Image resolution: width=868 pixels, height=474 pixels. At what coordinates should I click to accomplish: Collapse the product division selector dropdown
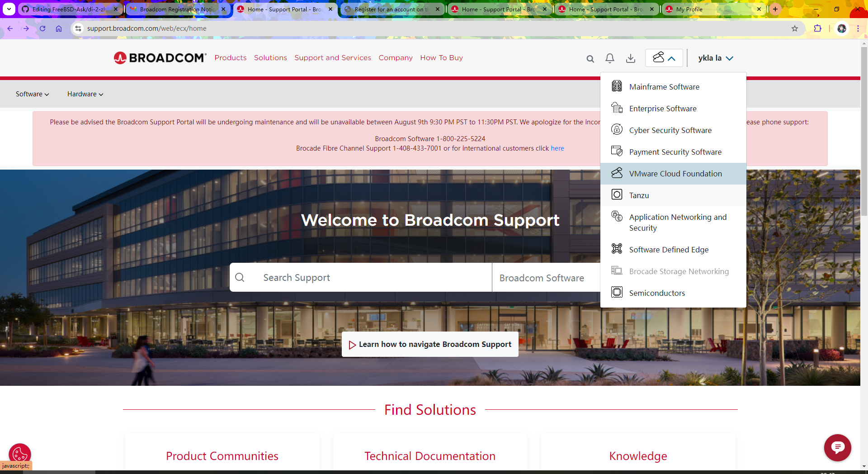pyautogui.click(x=664, y=58)
